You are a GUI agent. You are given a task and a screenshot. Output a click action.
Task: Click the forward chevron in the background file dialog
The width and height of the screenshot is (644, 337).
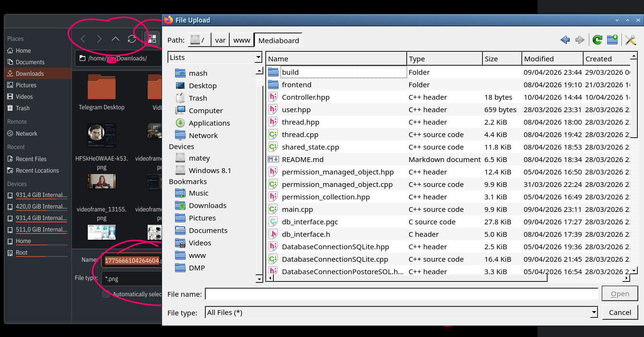coord(99,39)
